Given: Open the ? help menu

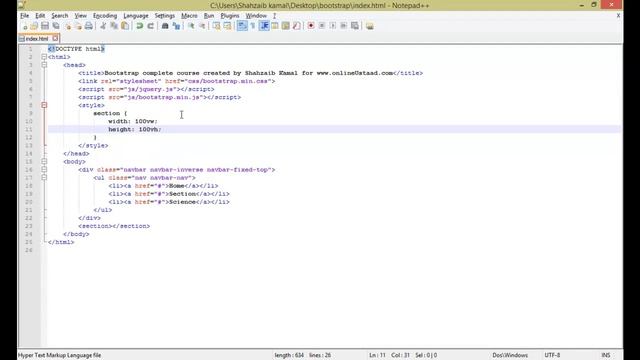Looking at the screenshot, I should click(x=274, y=16).
